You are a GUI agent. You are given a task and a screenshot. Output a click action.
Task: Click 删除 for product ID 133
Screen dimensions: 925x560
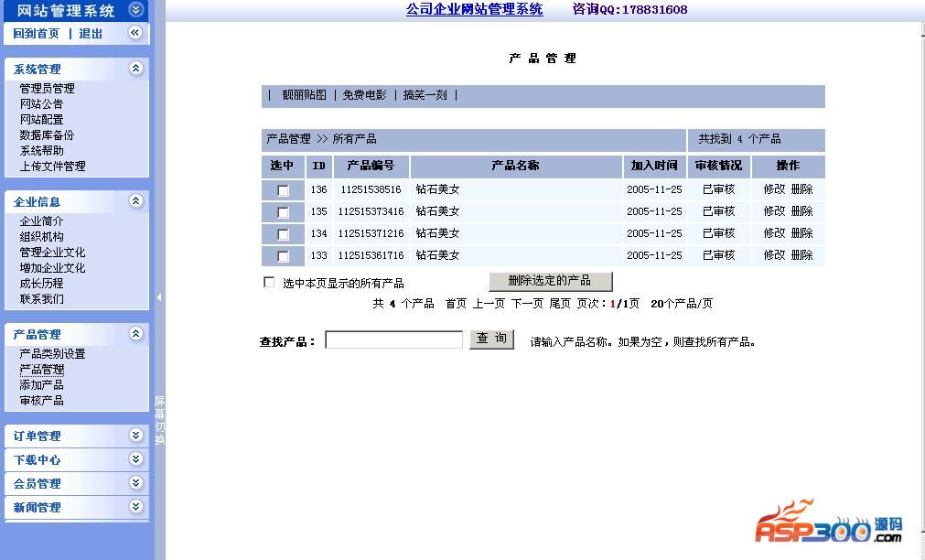point(801,255)
